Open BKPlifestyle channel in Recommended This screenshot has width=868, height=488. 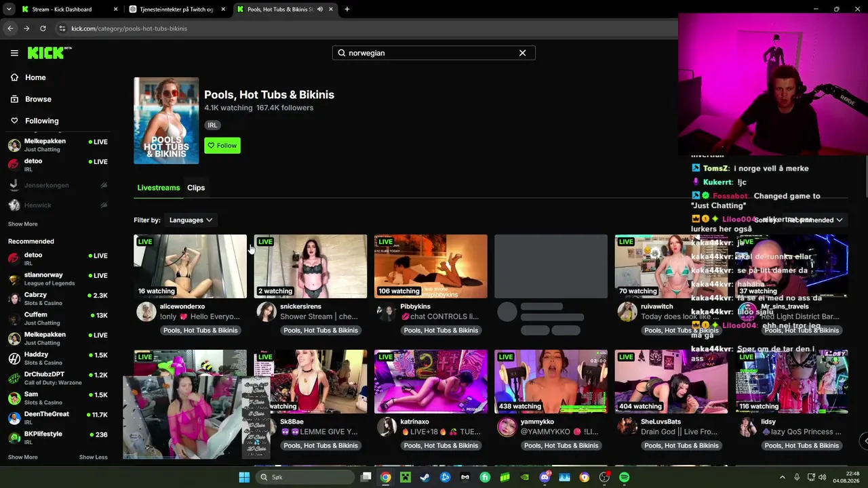click(58, 437)
